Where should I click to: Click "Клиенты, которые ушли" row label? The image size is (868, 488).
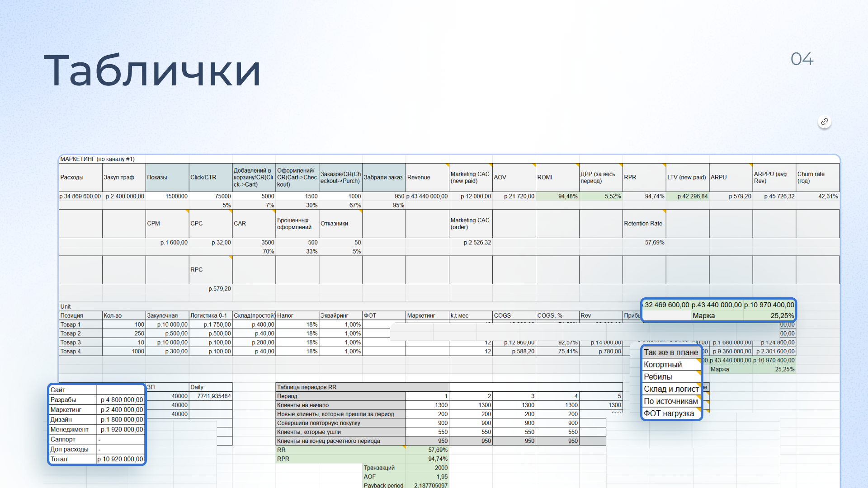click(x=341, y=432)
